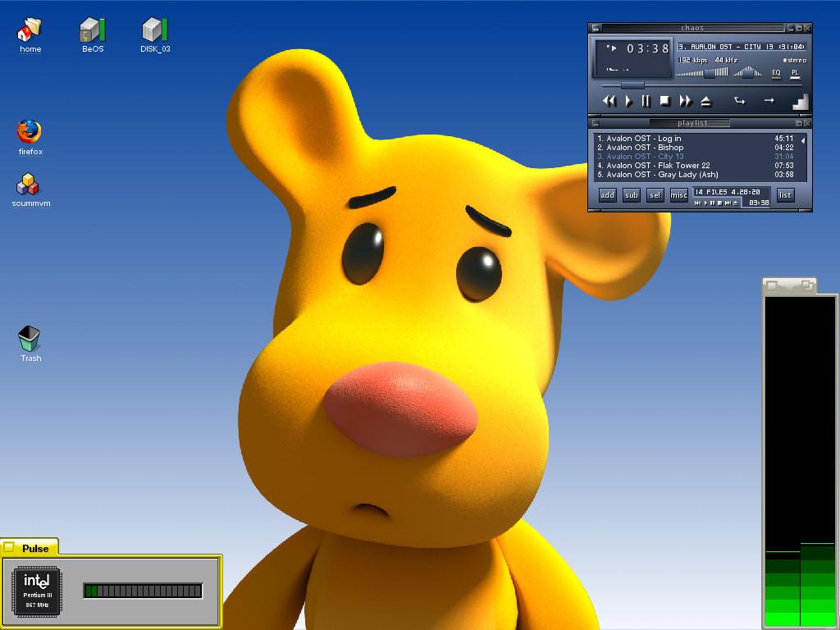Image resolution: width=840 pixels, height=630 pixels.
Task: Select track 5 Avalon OST - Gray Lady (Ash)
Action: [x=696, y=175]
